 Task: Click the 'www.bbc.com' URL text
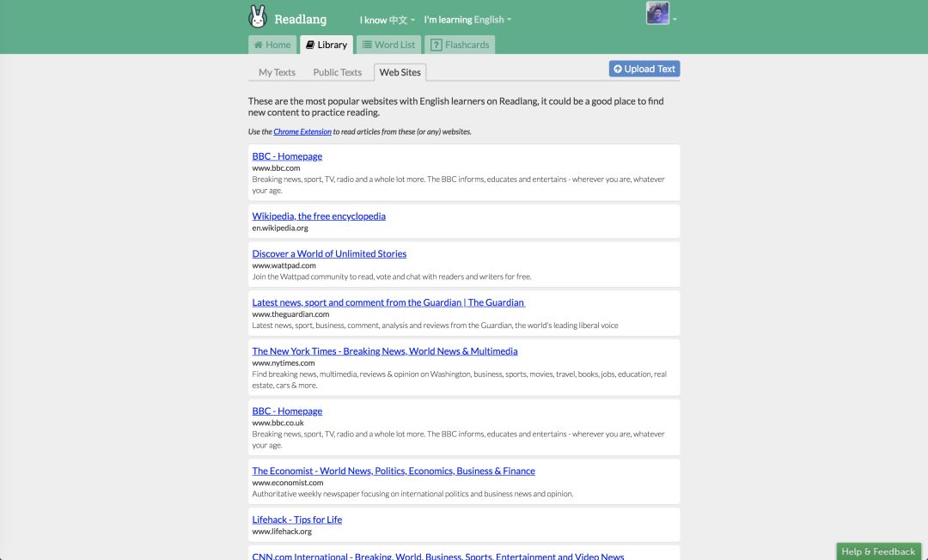pyautogui.click(x=276, y=168)
